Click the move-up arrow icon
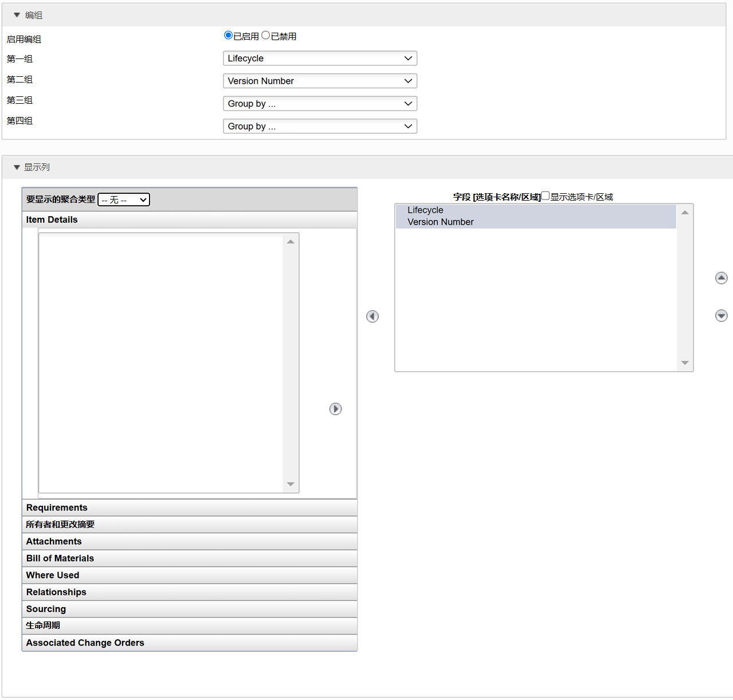This screenshot has width=733, height=700. [x=722, y=278]
